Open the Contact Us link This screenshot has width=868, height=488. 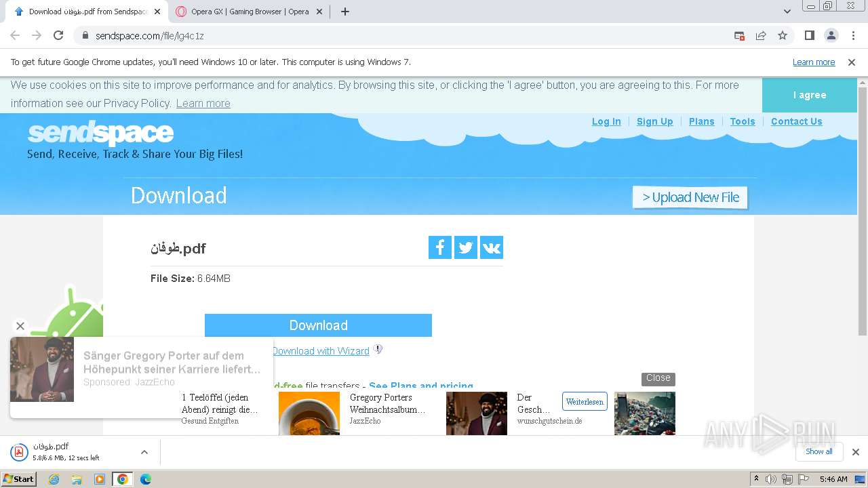click(x=796, y=121)
